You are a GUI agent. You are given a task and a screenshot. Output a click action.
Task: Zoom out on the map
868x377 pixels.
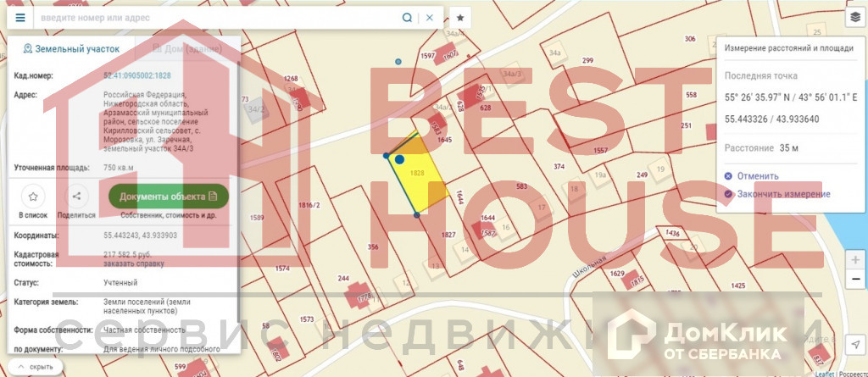coord(854,279)
